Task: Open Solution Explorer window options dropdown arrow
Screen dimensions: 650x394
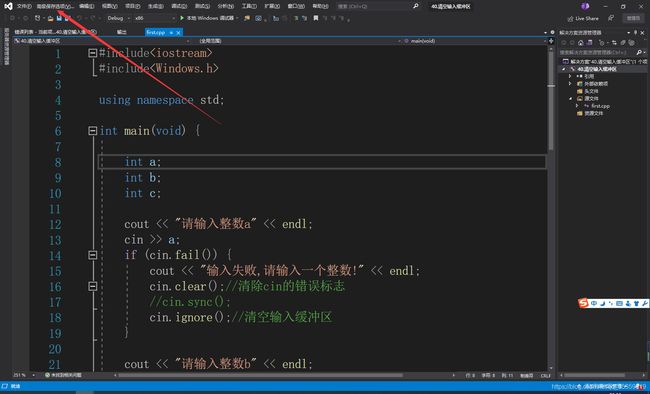Action: click(x=629, y=32)
